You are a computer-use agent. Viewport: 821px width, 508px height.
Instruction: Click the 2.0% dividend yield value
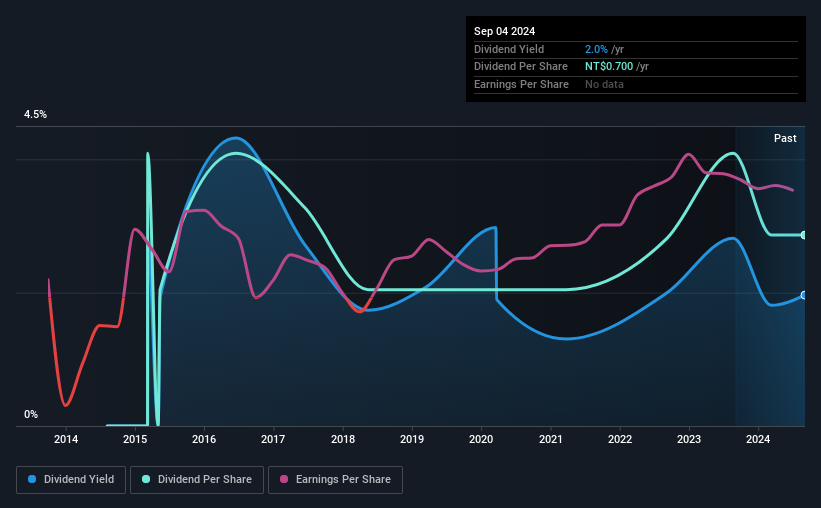pos(596,49)
